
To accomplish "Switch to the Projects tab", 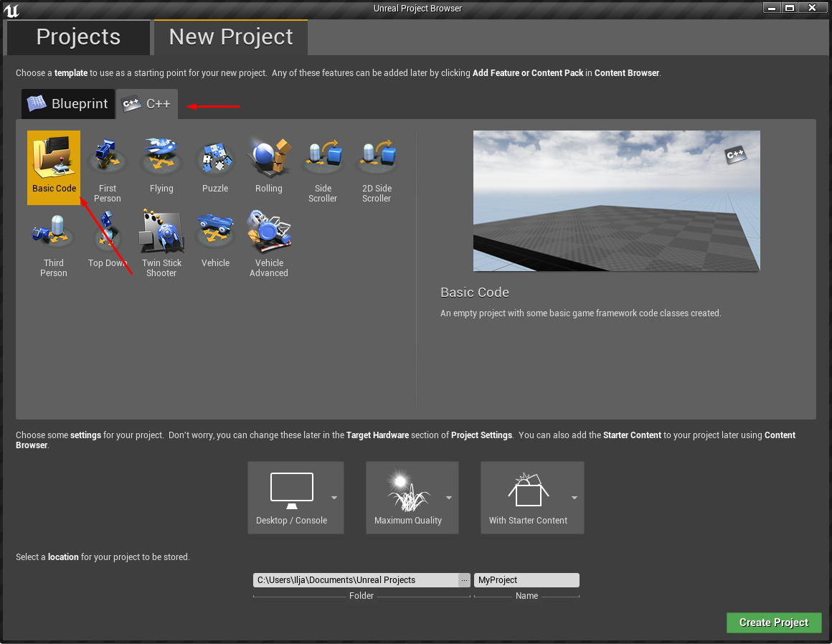I will 78,37.
